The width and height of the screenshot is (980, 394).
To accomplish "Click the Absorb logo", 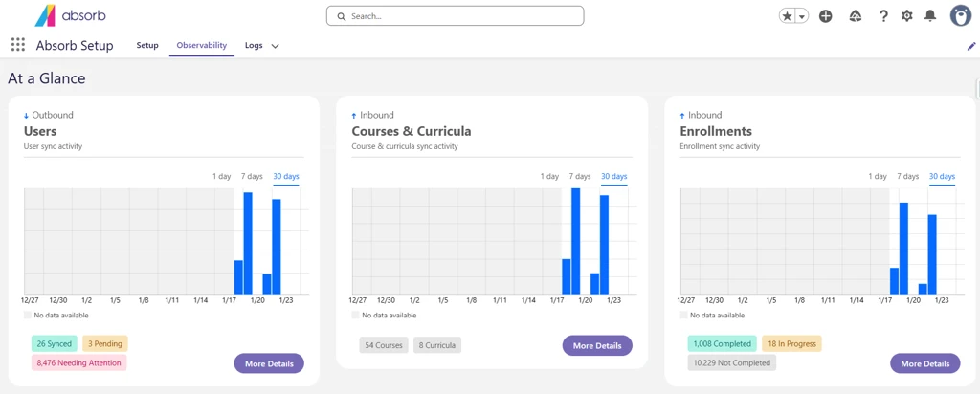I will (x=70, y=16).
